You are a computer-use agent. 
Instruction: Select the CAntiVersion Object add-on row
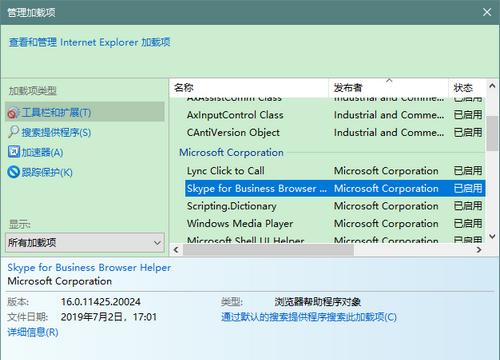335,133
